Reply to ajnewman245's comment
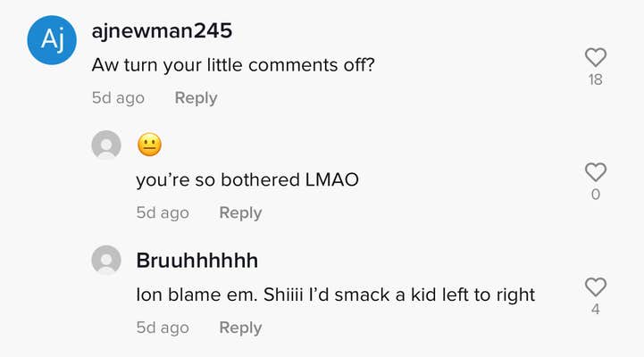 point(196,98)
